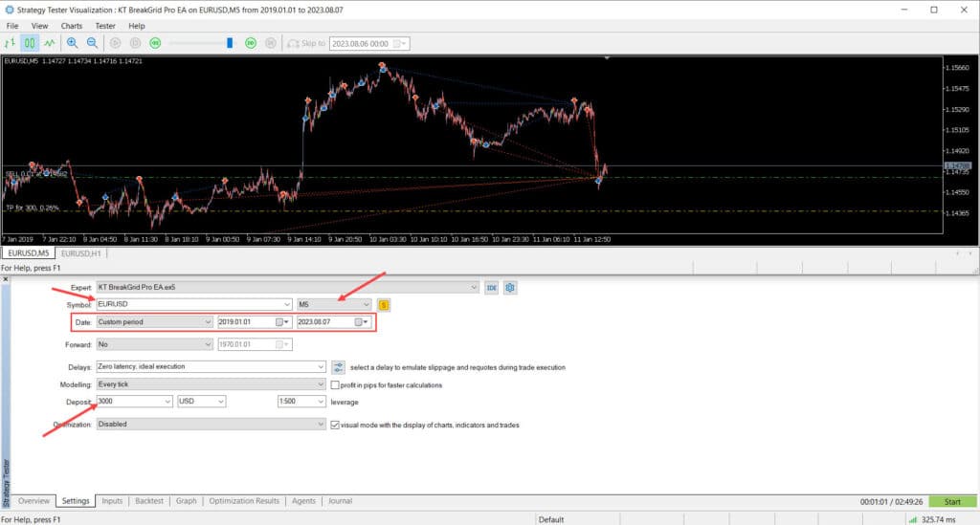Open the custom delay settings icon

pyautogui.click(x=338, y=367)
